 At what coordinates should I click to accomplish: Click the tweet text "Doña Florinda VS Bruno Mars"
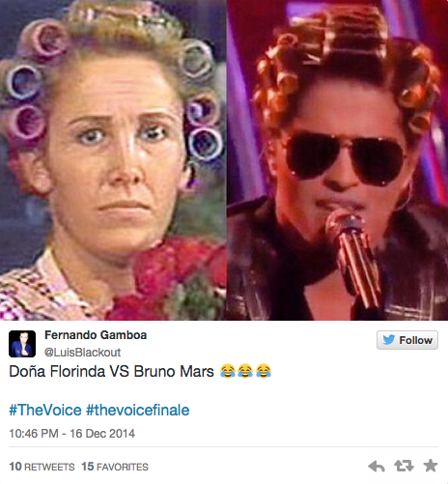[111, 371]
